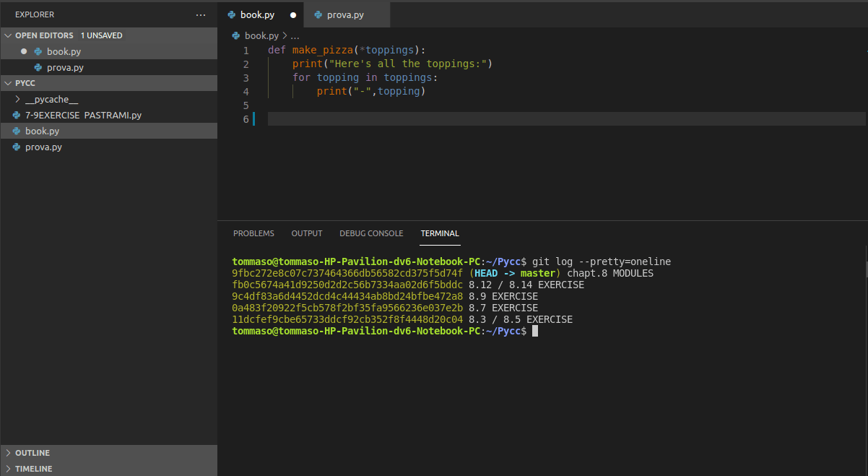Viewport: 868px width, 476px height.
Task: Click the Python icon next to 7-9EXERCISE PASTRAMI.py
Action: click(x=16, y=114)
